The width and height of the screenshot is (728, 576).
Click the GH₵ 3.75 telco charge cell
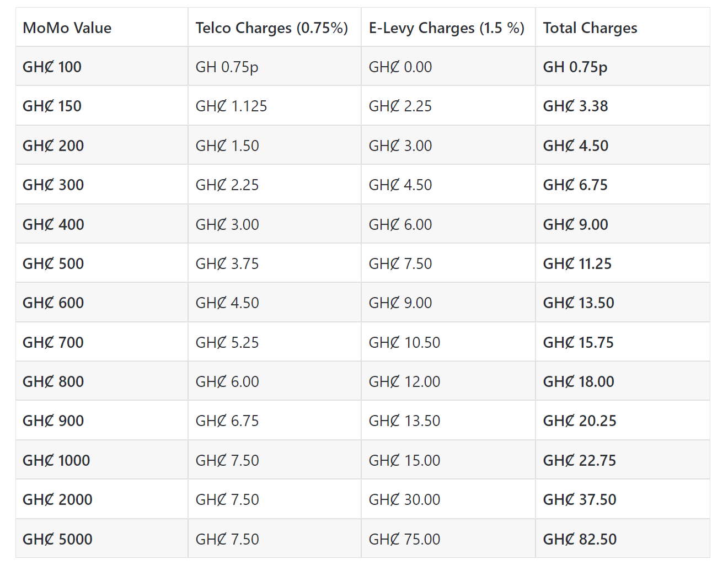(x=227, y=264)
